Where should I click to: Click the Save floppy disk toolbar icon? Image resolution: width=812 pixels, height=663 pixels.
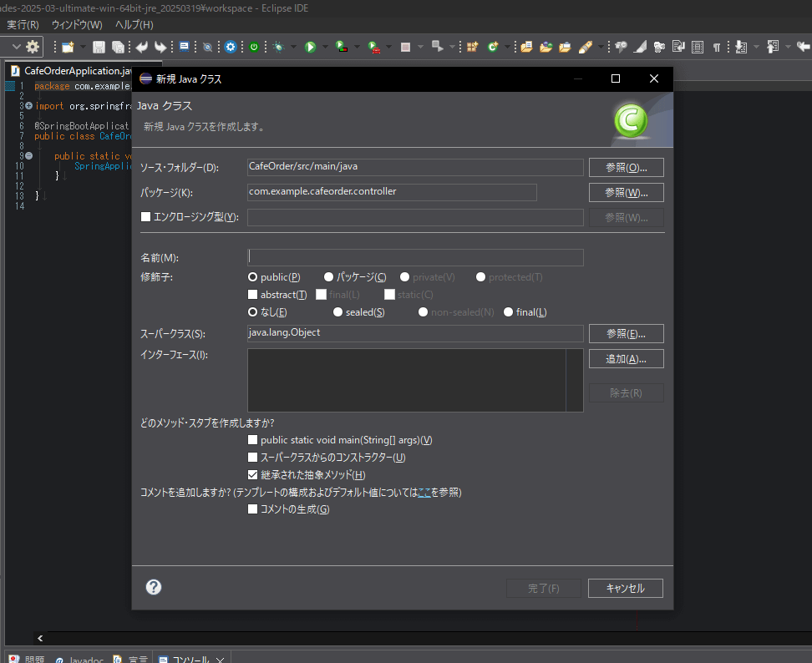click(x=99, y=47)
